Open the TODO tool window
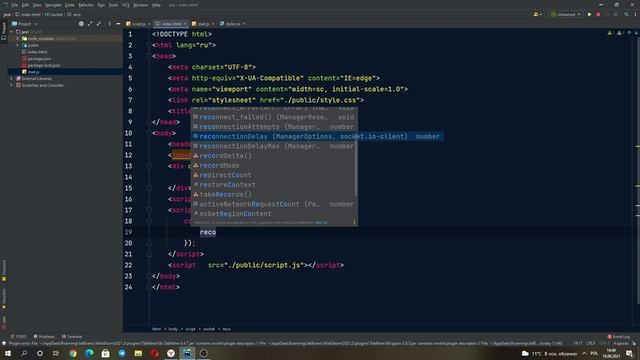This screenshot has height=360, width=640. pos(19,337)
